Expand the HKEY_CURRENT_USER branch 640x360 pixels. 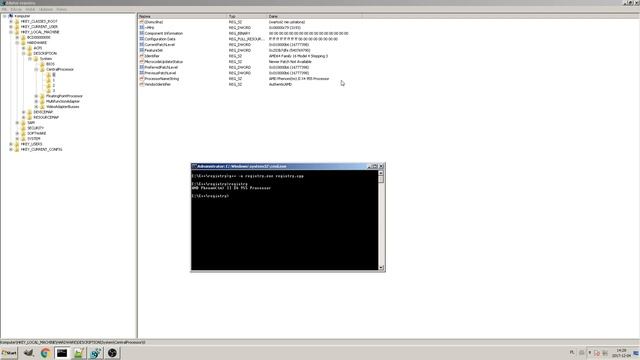coord(11,27)
